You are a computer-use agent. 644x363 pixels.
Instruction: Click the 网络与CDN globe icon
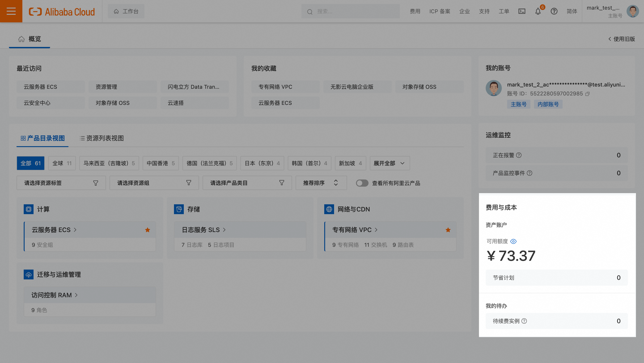click(329, 209)
